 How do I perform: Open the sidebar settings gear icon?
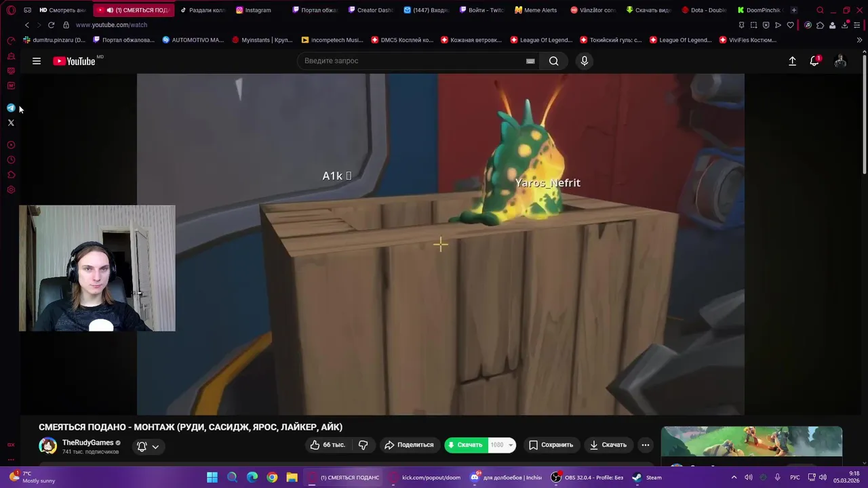(11, 190)
